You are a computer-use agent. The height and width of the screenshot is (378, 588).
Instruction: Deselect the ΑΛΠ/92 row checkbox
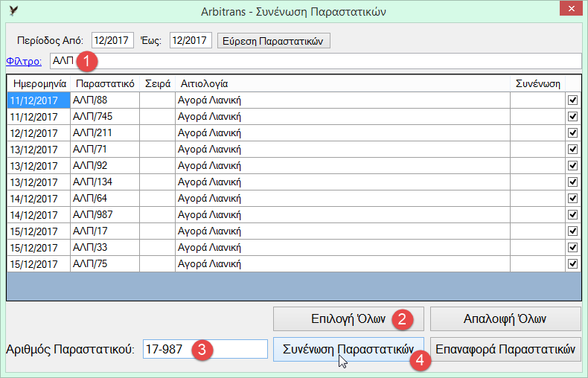coord(572,165)
